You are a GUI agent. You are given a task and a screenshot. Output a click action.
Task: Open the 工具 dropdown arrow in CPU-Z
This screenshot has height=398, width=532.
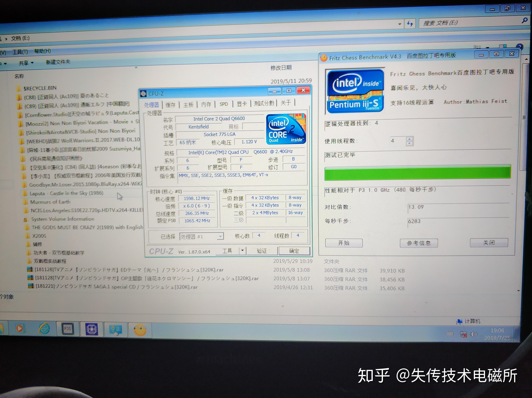(242, 251)
